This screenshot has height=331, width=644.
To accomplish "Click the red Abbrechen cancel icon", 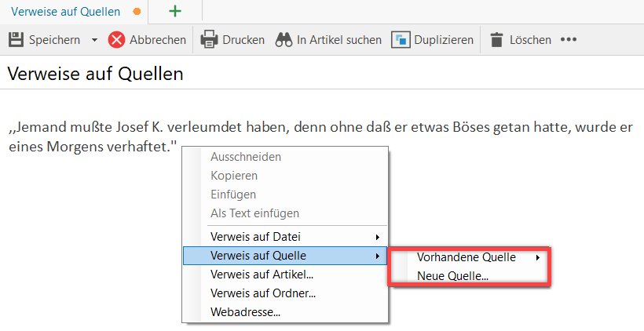I will [x=116, y=39].
